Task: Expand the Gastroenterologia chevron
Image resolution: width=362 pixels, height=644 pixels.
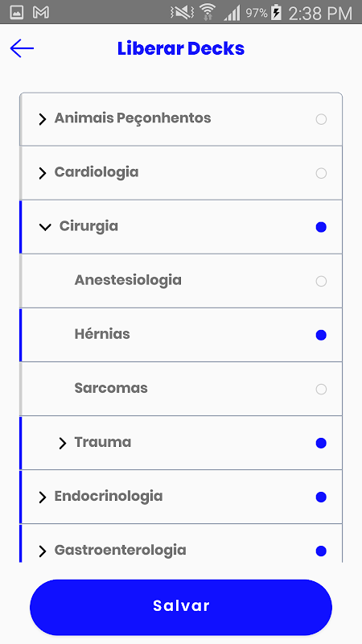Action: click(43, 551)
